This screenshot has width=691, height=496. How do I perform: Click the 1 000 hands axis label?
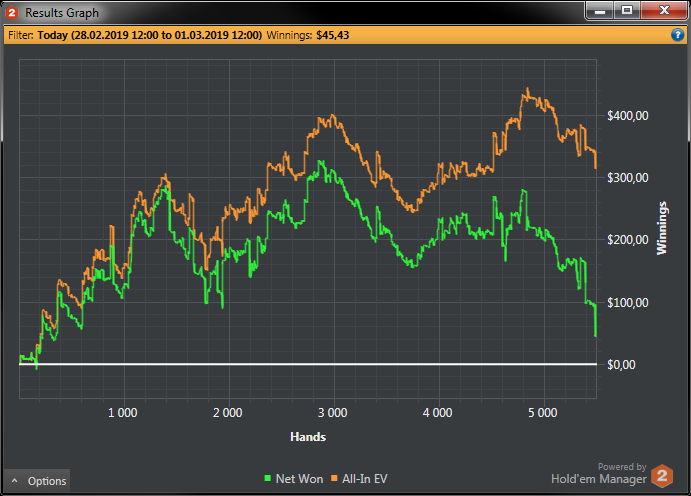pos(123,413)
